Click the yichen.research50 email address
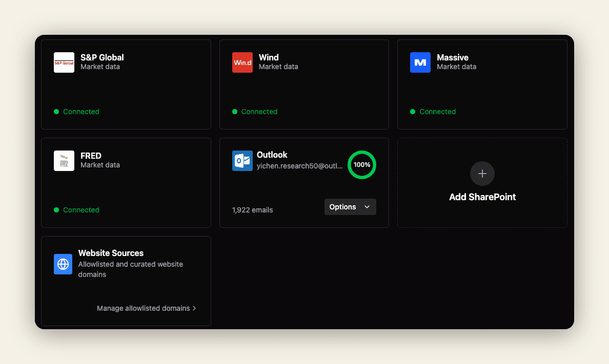 pos(300,166)
